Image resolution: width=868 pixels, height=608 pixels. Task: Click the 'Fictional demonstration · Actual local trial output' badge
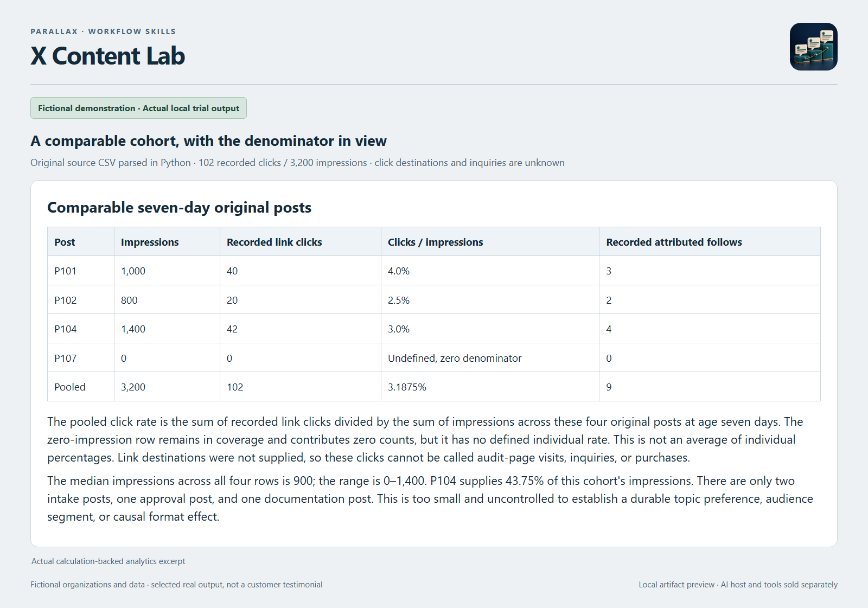138,108
